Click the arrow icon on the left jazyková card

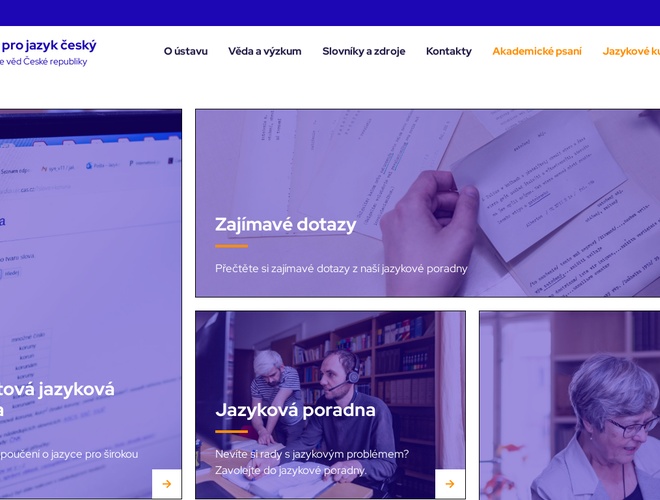point(167,484)
